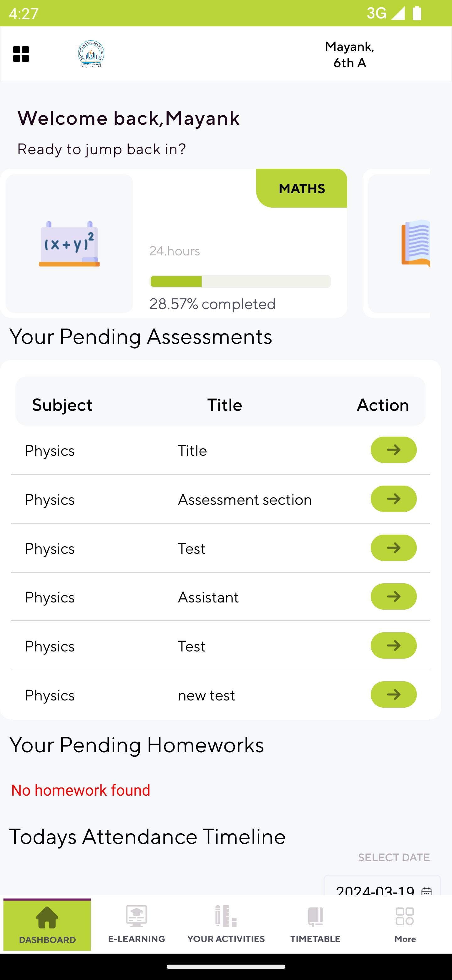
Task: Open the Your Activities tab
Action: pyautogui.click(x=226, y=924)
